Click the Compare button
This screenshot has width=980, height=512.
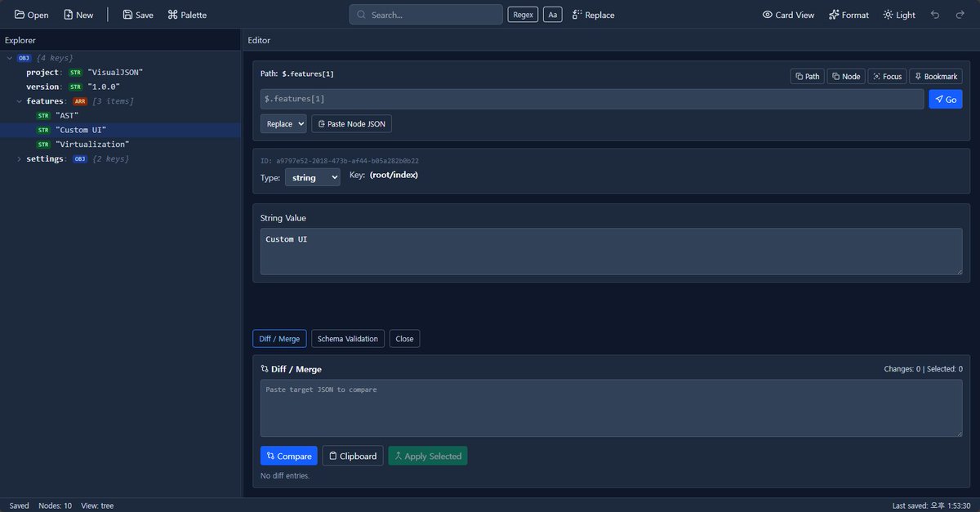[x=288, y=456]
